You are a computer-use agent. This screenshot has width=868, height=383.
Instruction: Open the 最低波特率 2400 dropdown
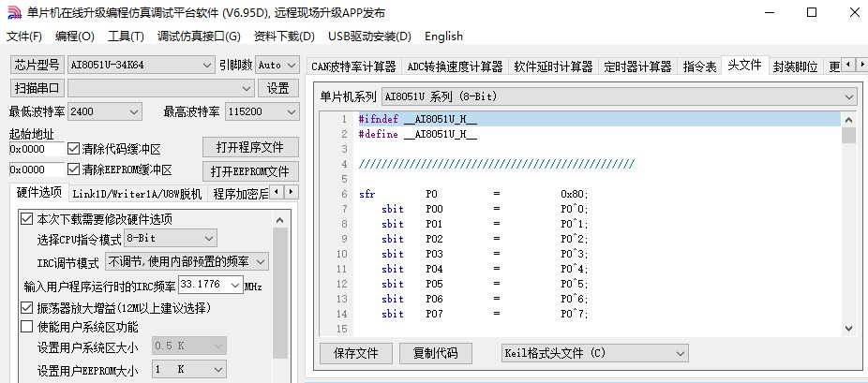pos(105,111)
